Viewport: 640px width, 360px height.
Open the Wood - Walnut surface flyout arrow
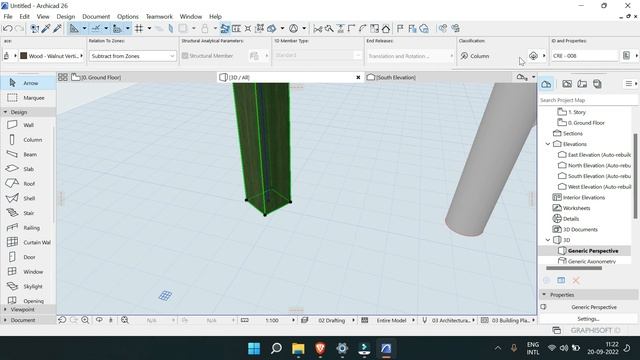tap(82, 56)
